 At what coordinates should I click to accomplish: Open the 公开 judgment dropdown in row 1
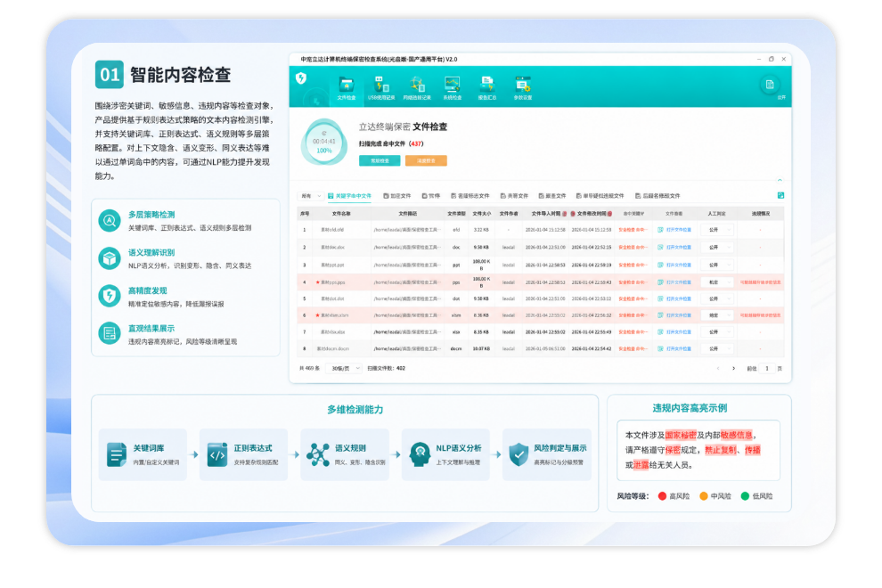click(717, 230)
